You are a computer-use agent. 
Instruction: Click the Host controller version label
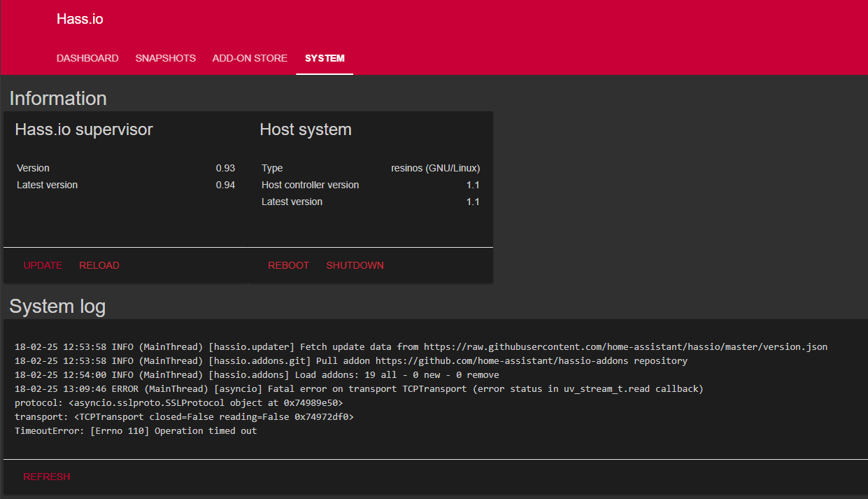click(x=310, y=185)
